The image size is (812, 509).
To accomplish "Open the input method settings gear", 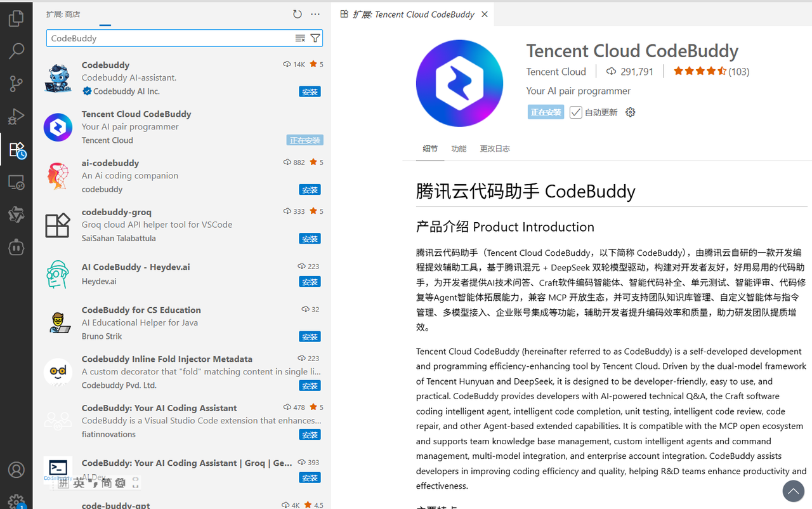I will point(120,483).
